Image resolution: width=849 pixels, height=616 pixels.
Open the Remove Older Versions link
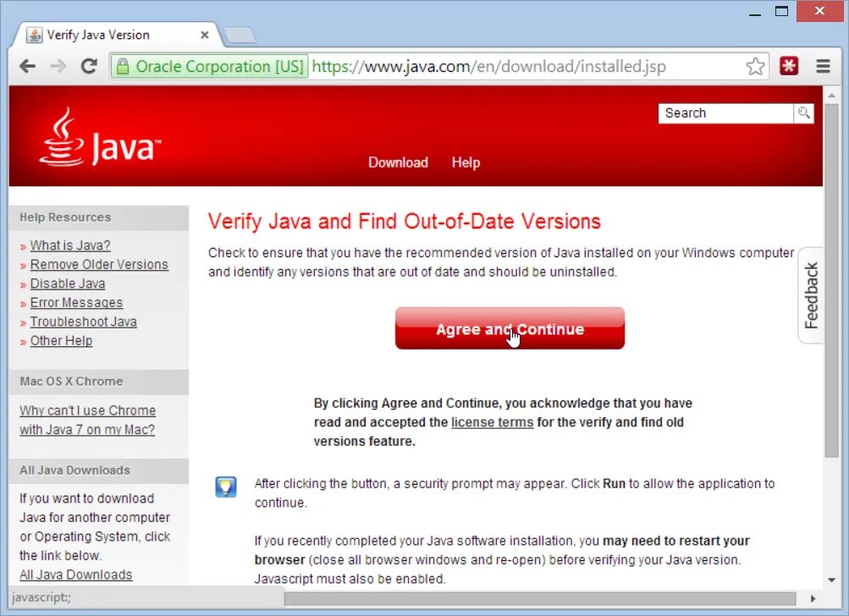click(99, 264)
